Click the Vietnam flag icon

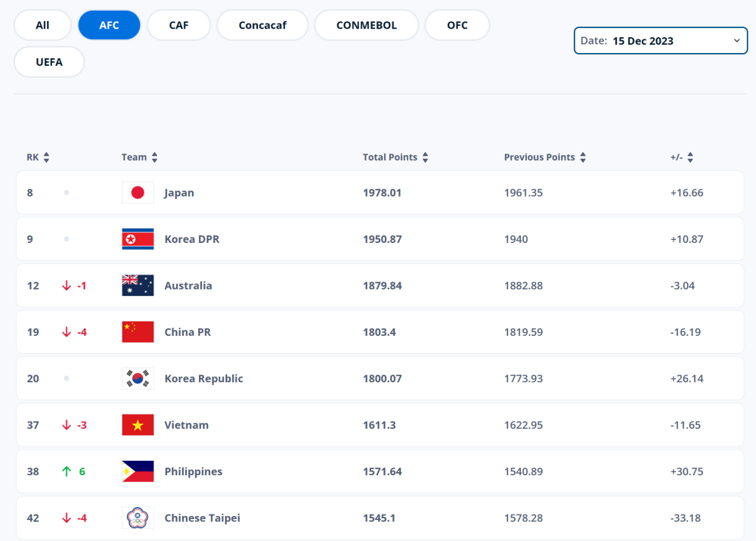pyautogui.click(x=138, y=425)
